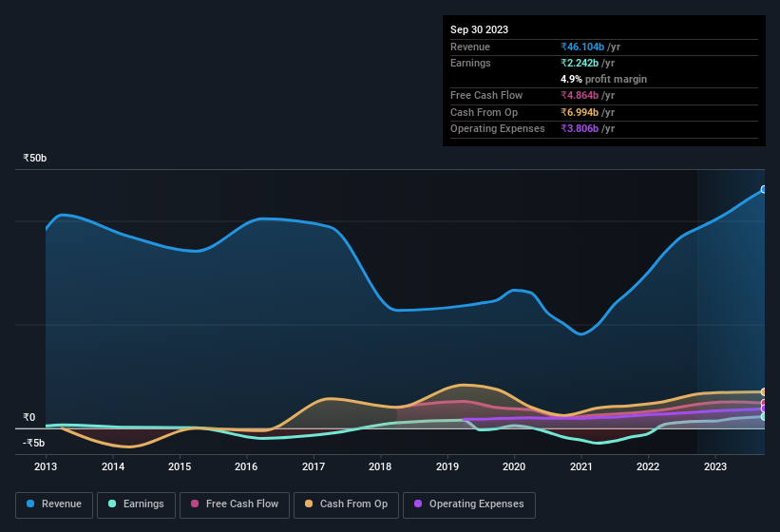Toggle the Free Cash Flow legend button
Viewport: 780px width, 532px height.
point(235,504)
